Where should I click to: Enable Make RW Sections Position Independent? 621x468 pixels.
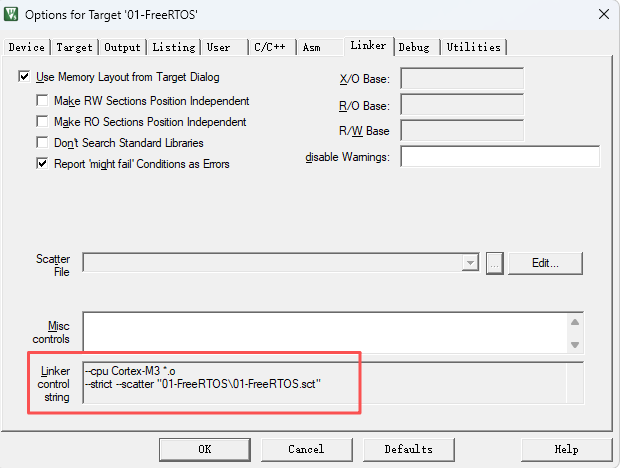coord(42,101)
